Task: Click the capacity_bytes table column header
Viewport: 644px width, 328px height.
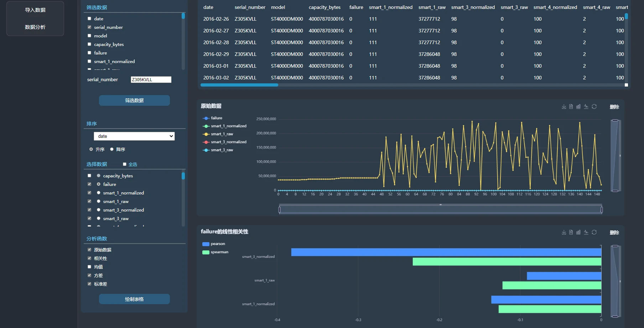Action: 324,7
